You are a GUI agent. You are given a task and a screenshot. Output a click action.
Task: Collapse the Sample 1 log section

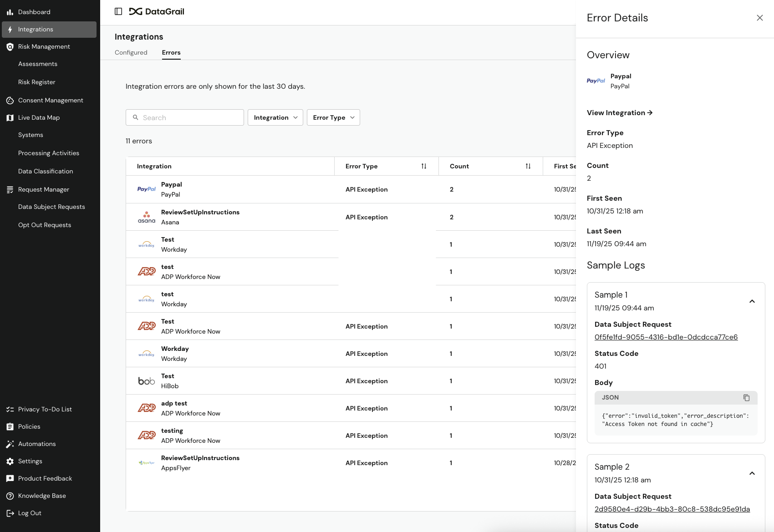(x=752, y=301)
